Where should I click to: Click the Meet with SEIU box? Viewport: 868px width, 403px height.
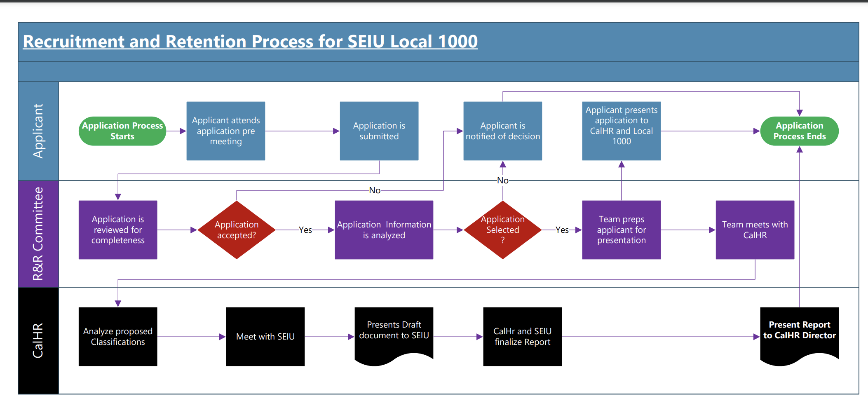pyautogui.click(x=265, y=337)
